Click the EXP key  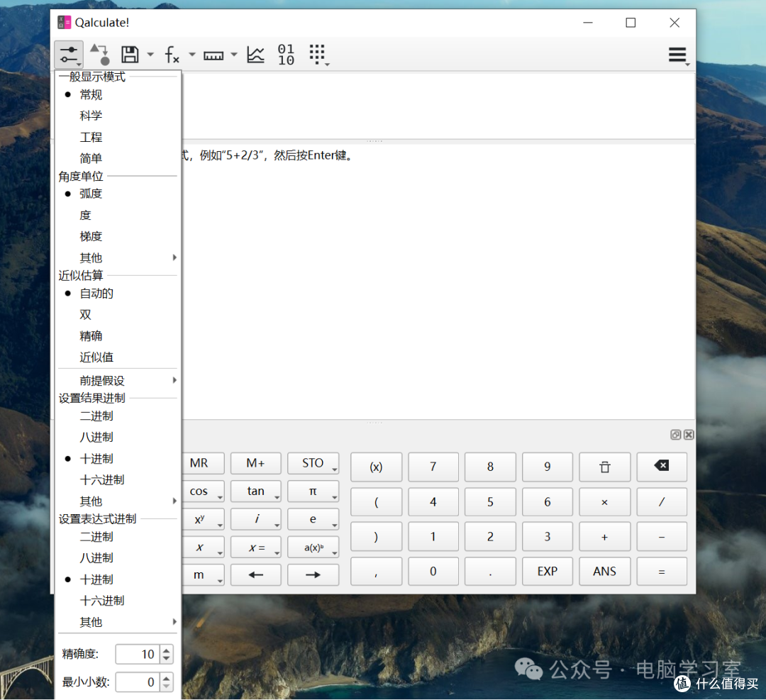click(x=548, y=572)
